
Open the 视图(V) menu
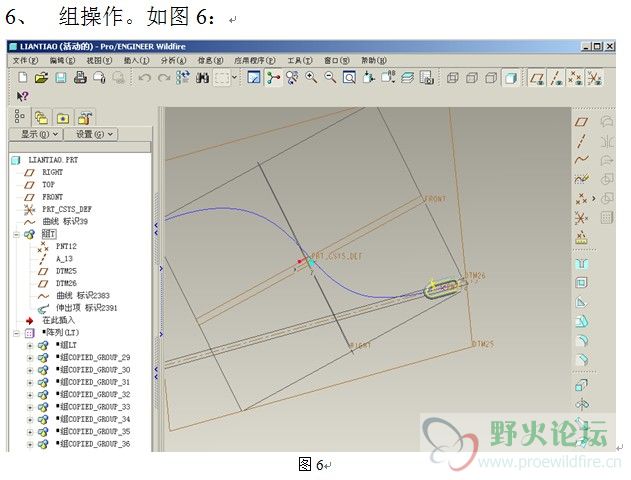point(99,60)
